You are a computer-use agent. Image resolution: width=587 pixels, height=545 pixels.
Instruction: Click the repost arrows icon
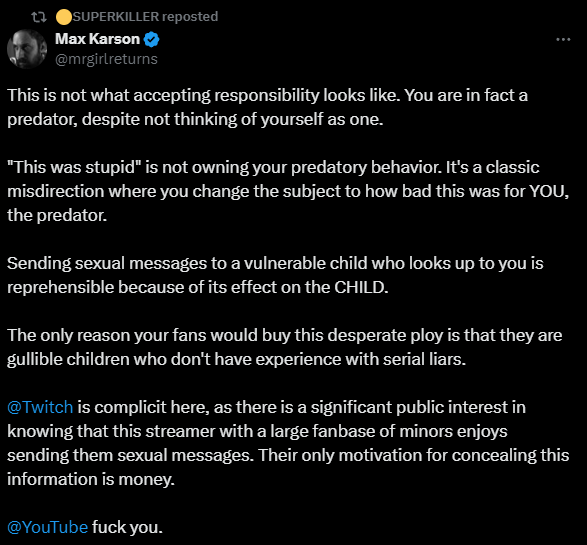coord(39,17)
